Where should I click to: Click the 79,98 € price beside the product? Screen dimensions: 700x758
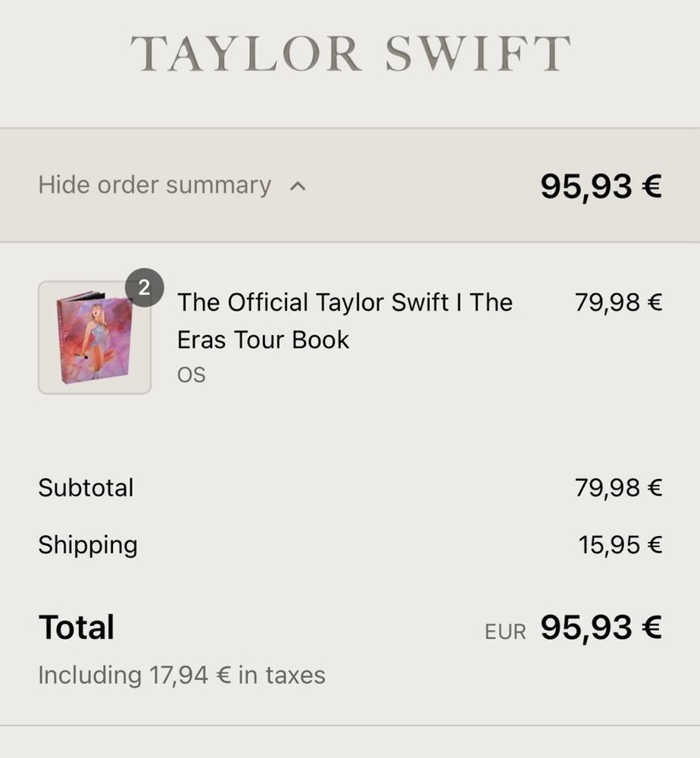[618, 302]
